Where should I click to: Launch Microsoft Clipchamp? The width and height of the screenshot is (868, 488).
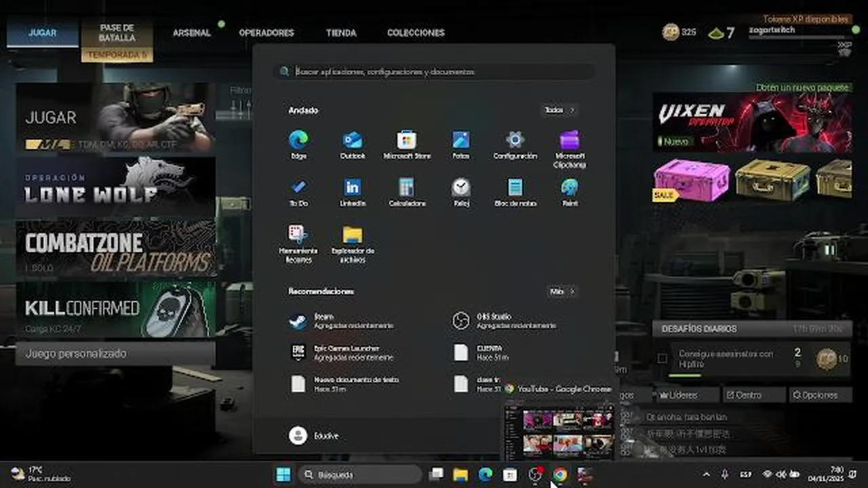point(570,148)
